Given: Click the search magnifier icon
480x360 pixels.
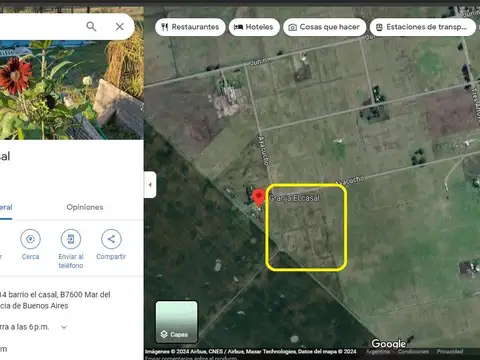Looking at the screenshot, I should [91, 26].
